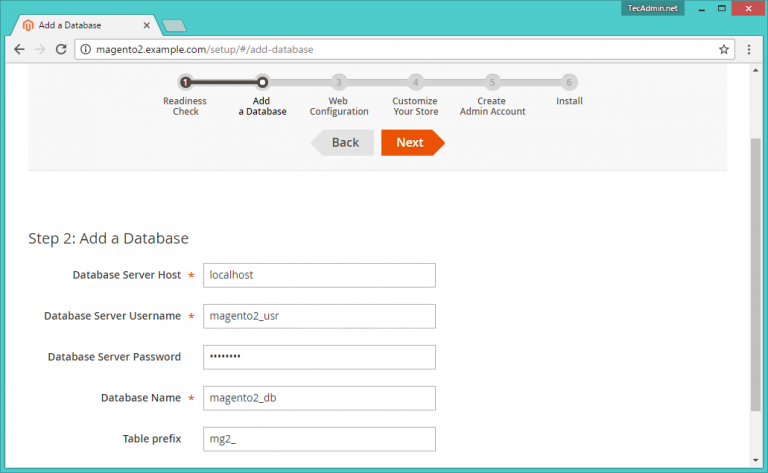768x473 pixels.
Task: Go to Readiness Check step 1
Action: tap(185, 83)
